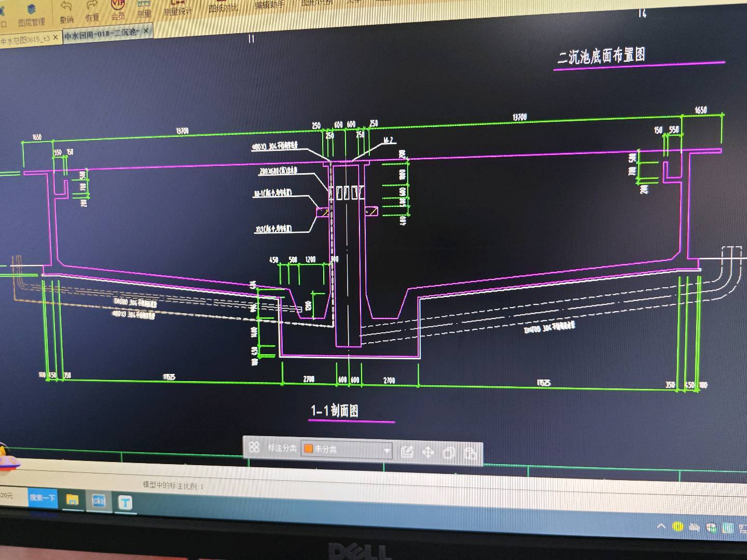Click the cloud system tray icon
Image resolution: width=747 pixels, height=560 pixels.
pyautogui.click(x=695, y=527)
